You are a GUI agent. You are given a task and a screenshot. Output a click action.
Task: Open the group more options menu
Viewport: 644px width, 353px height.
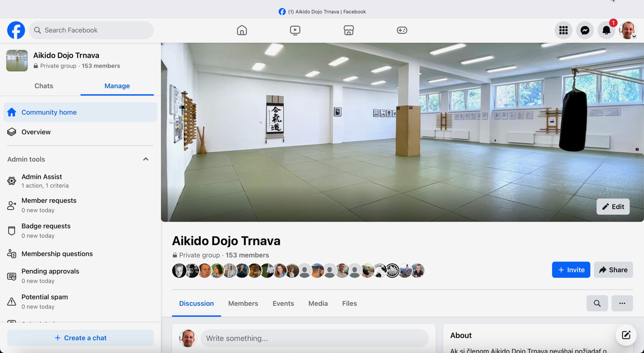click(x=622, y=303)
